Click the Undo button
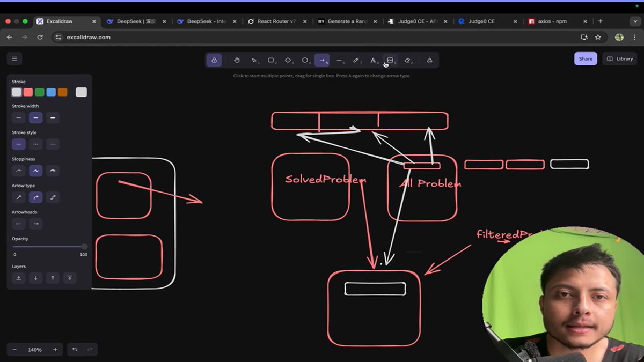This screenshot has height=362, width=644. [x=75, y=350]
